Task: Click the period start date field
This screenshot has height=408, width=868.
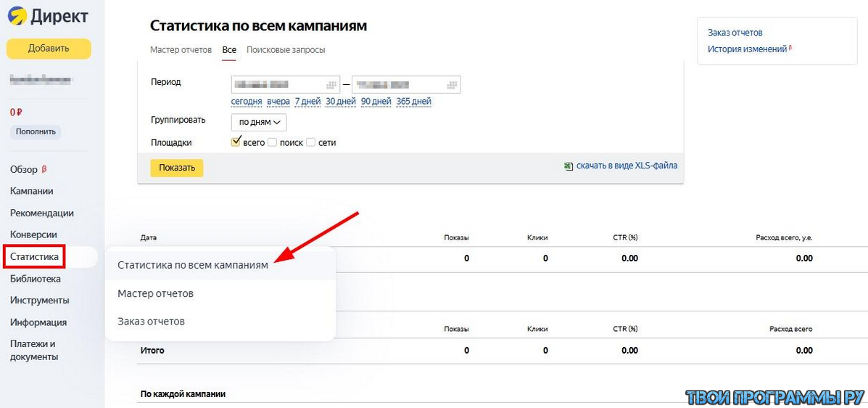Action: [285, 85]
